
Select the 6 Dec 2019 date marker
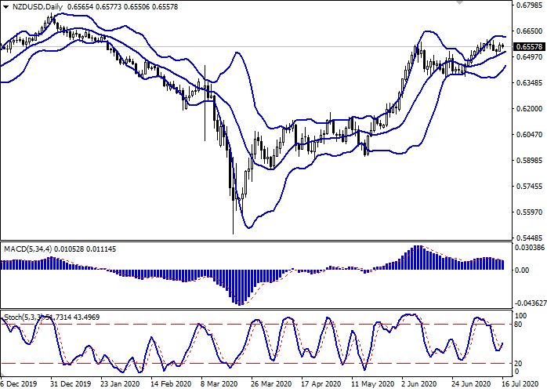(x=16, y=385)
